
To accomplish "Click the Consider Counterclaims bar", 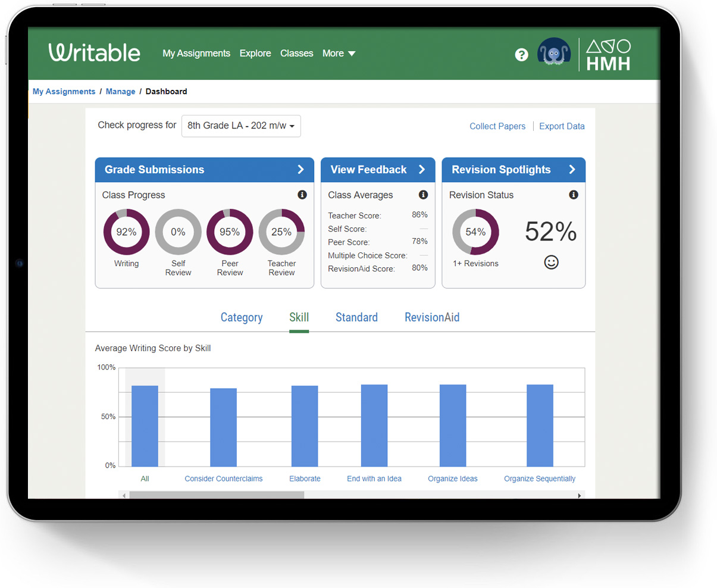I will pos(223,427).
